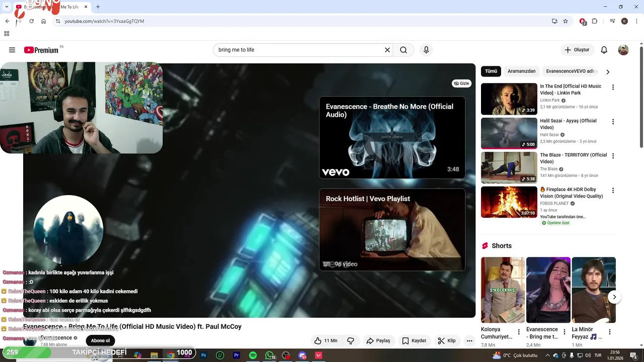Screen dimensions: 644x362
Task: Close the Bring Me To Life tab
Action: (86, 7)
